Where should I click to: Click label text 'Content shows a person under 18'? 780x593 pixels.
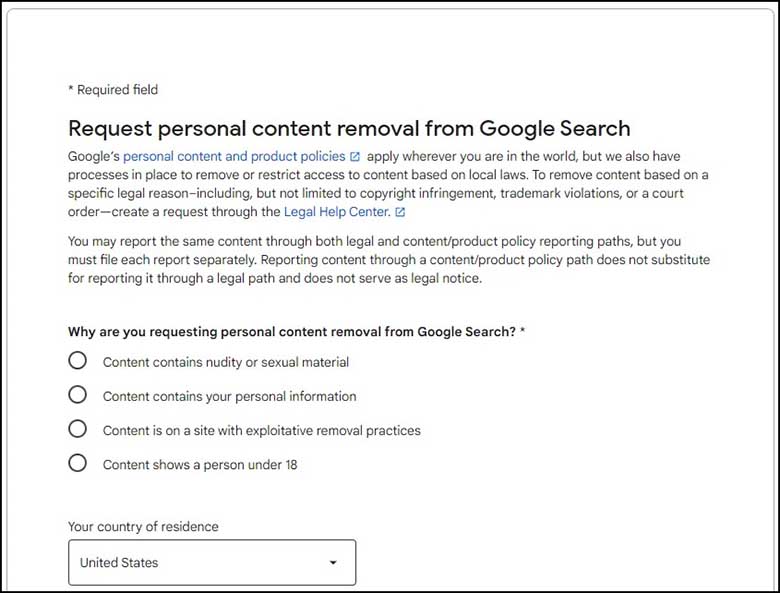200,465
